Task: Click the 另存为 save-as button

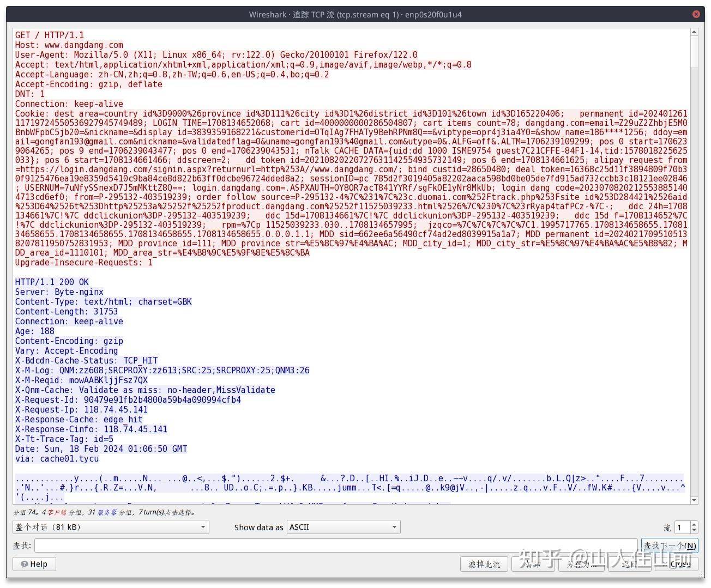Action: click(x=582, y=564)
